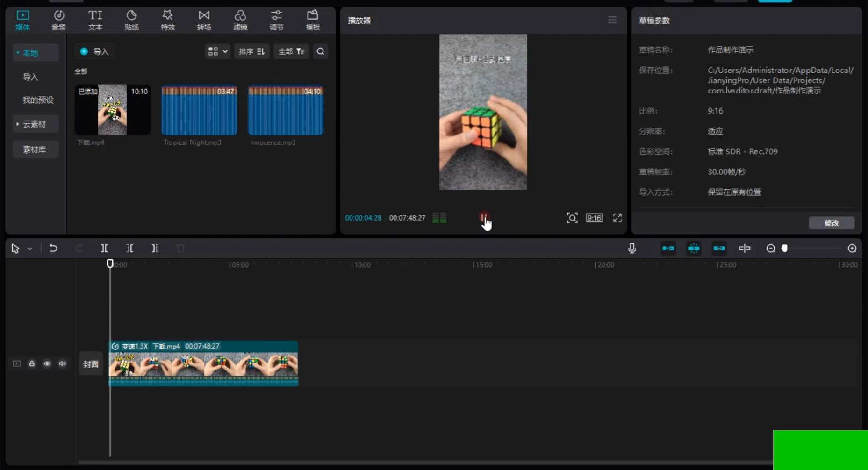Open the grid view layout dropdown
This screenshot has width=868, height=470.
217,51
